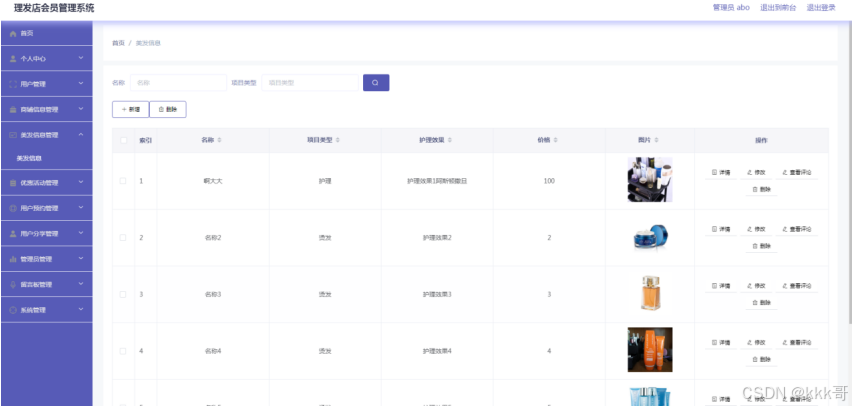Click the 退出到前台 link
The height and width of the screenshot is (408, 852).
tap(778, 8)
